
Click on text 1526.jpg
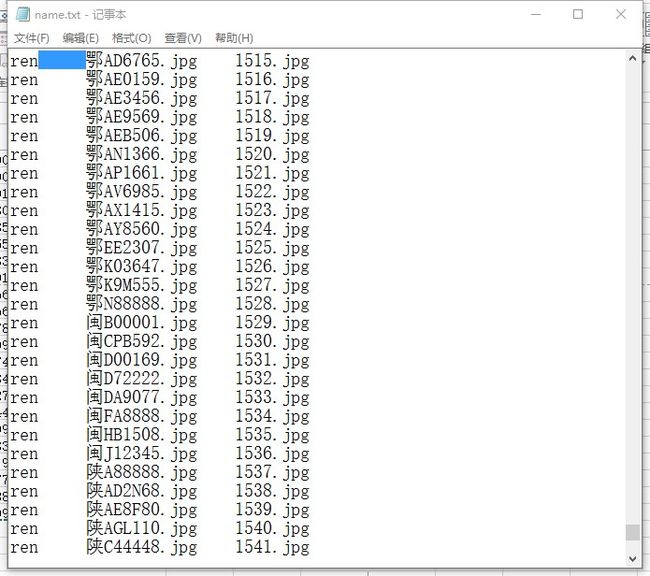pyautogui.click(x=272, y=267)
